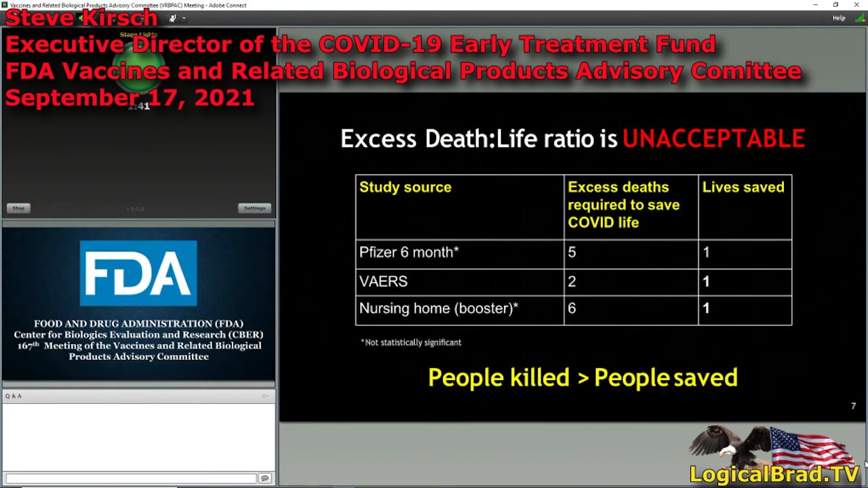Click the slide number 7
This screenshot has width=868, height=488.
pos(853,406)
